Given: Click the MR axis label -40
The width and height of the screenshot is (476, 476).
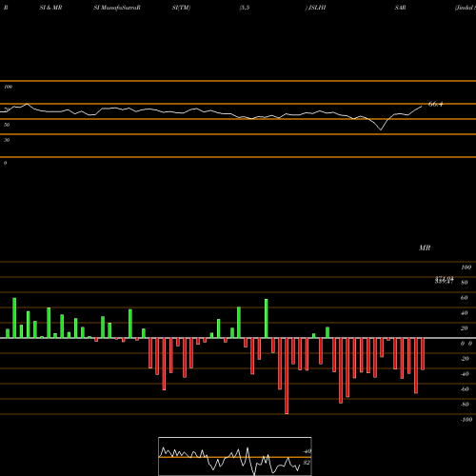Looking at the screenshot, I should click(465, 374).
